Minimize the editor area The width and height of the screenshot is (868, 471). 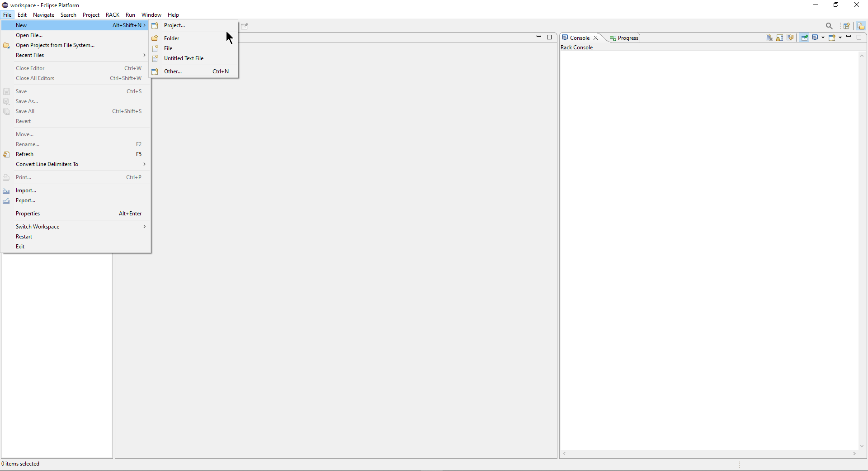pyautogui.click(x=538, y=37)
